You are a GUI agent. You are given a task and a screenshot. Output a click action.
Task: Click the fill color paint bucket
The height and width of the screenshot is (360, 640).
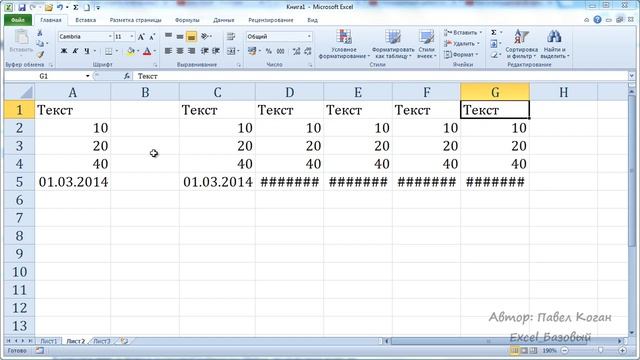130,51
